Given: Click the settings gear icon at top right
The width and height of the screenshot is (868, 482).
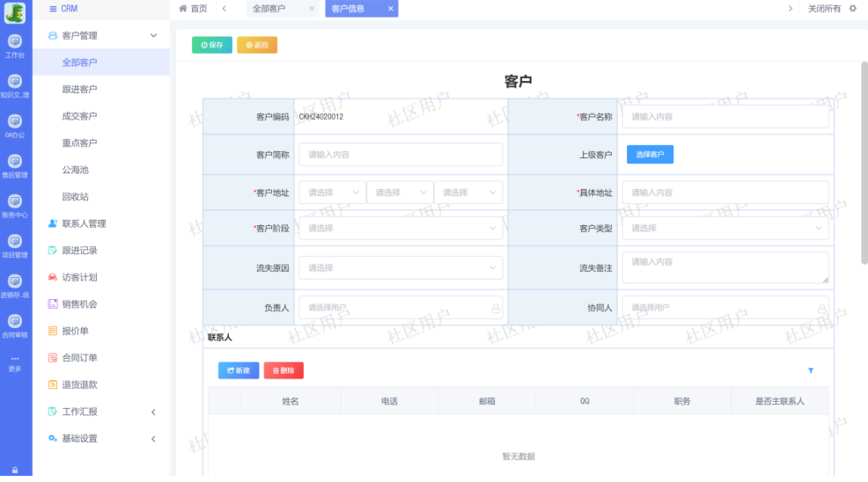Looking at the screenshot, I should (x=852, y=9).
